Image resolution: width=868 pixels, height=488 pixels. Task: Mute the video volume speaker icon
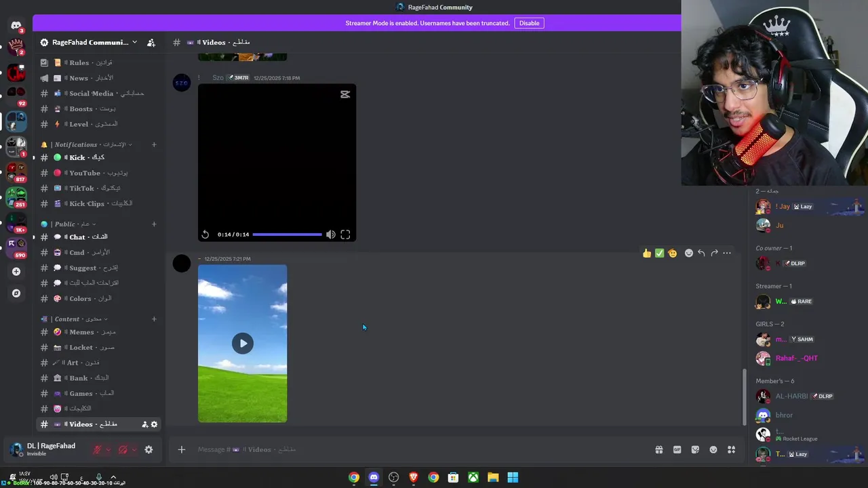[330, 235]
